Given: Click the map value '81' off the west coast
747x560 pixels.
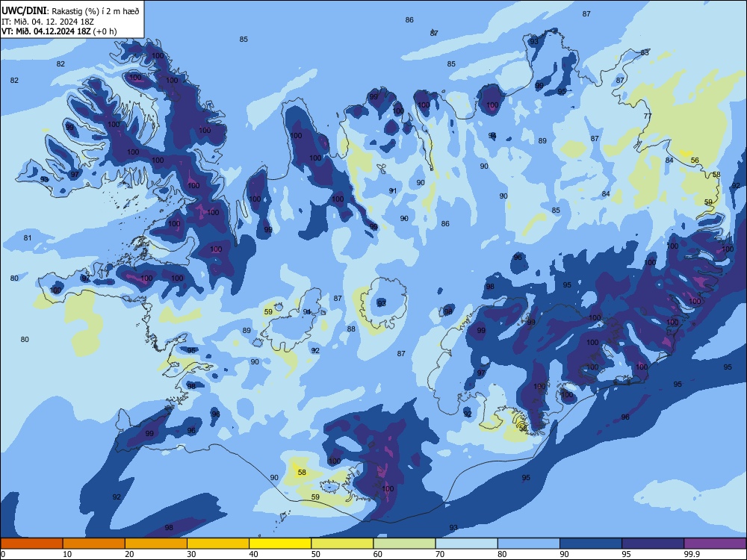Looking at the screenshot, I should (28, 237).
